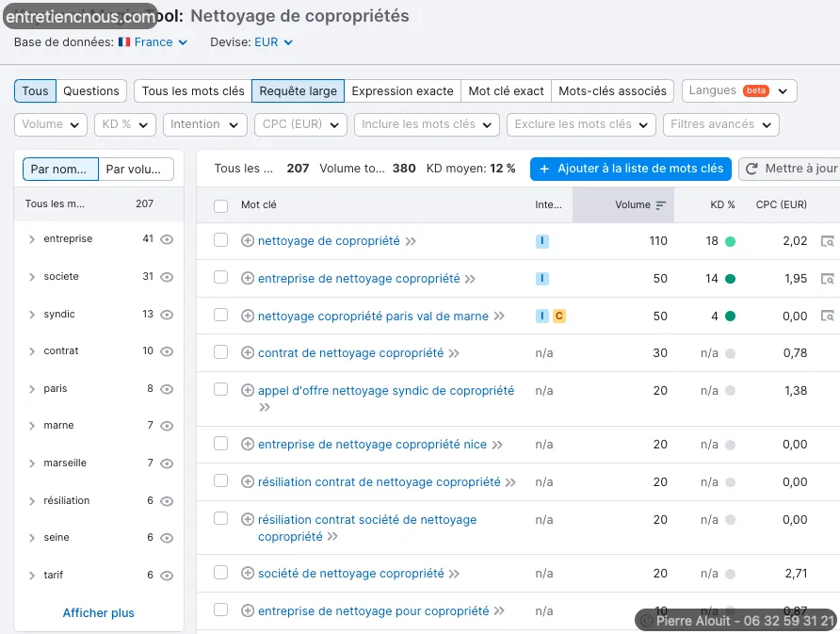Toggle eye icon for 'entreprise' group
840x634 pixels.
pyautogui.click(x=167, y=239)
